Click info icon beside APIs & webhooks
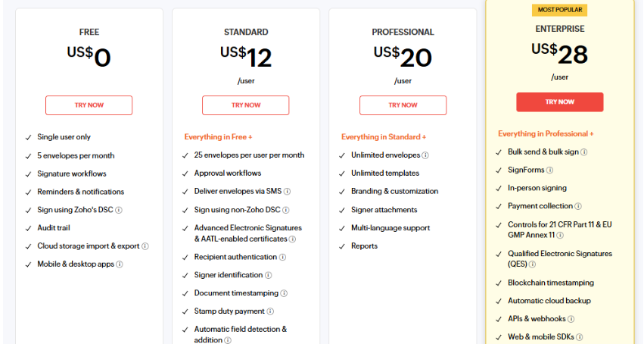This screenshot has height=344, width=644. 571,319
